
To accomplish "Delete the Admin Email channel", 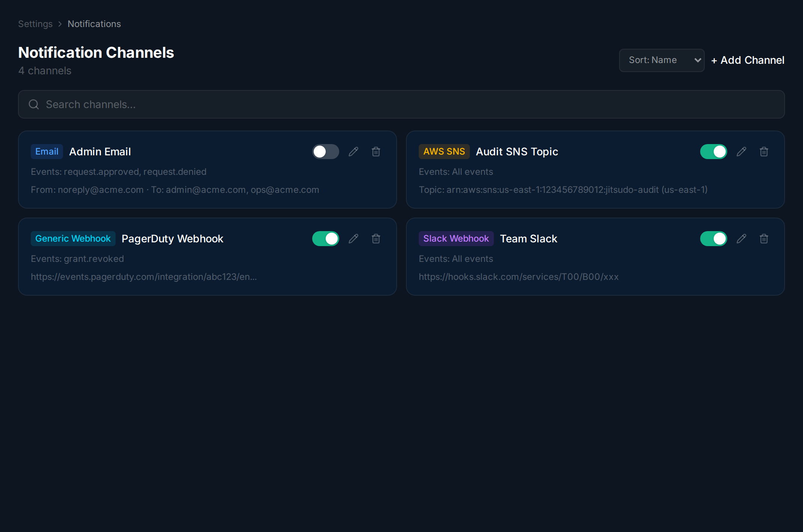I will pyautogui.click(x=376, y=152).
